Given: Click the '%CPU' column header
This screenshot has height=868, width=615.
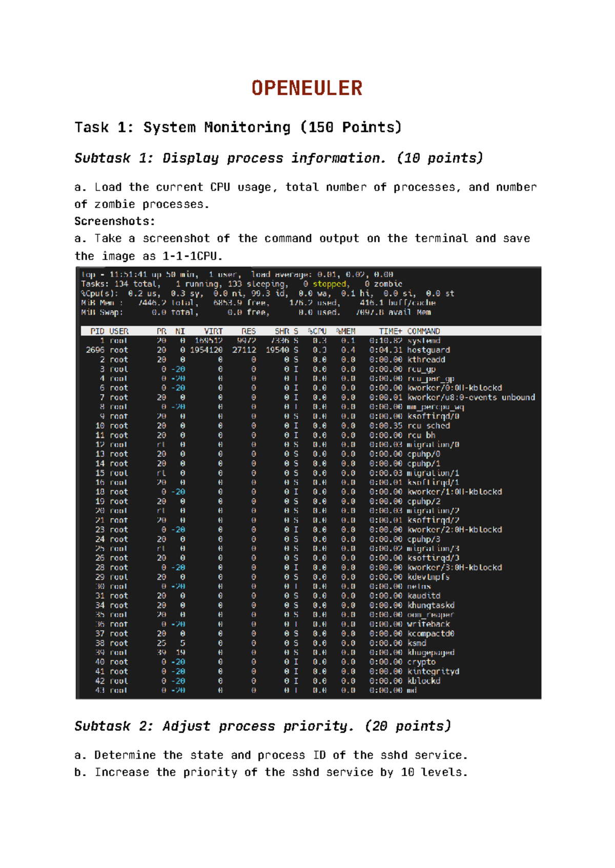Looking at the screenshot, I should coord(317,332).
